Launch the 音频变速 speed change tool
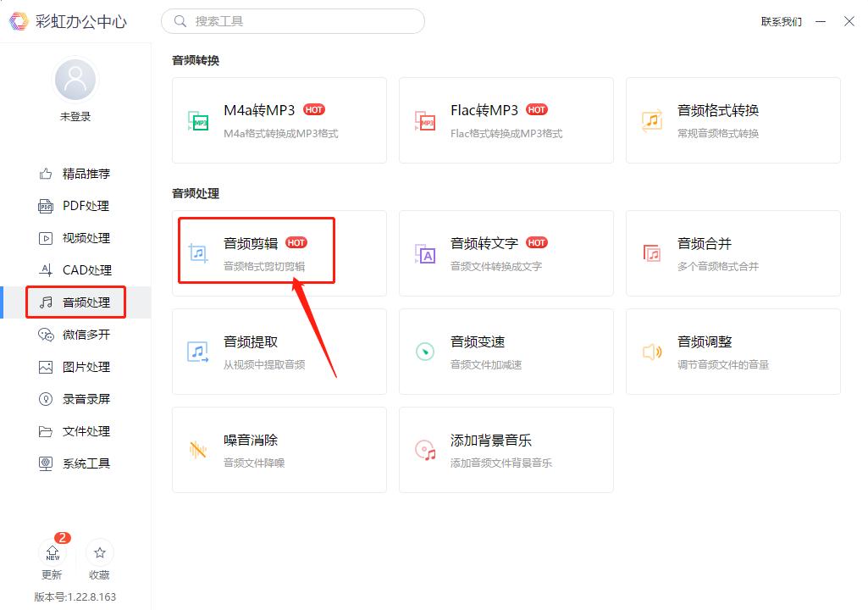 (x=506, y=350)
